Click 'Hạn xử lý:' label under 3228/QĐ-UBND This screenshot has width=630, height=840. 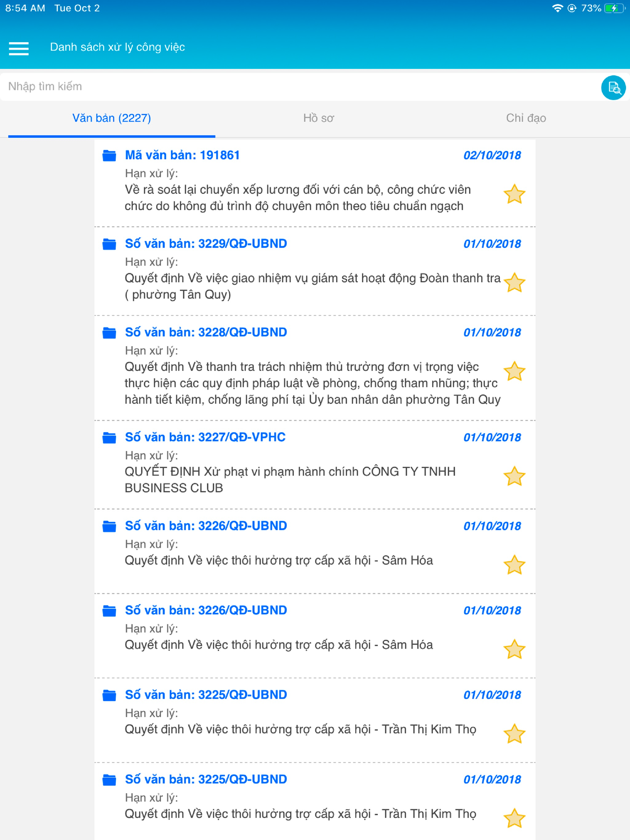point(152,351)
